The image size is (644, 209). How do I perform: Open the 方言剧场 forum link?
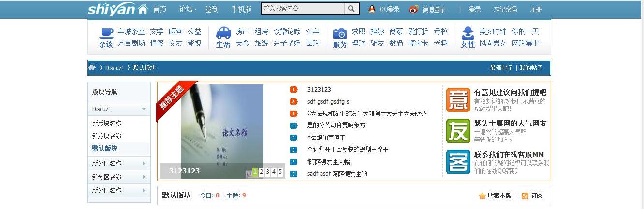131,43
